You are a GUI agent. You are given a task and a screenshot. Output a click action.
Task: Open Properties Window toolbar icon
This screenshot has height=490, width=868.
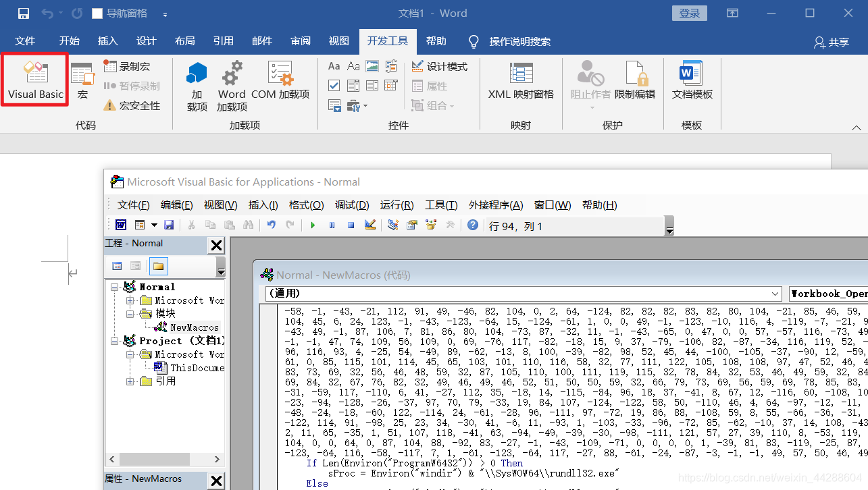click(x=412, y=225)
